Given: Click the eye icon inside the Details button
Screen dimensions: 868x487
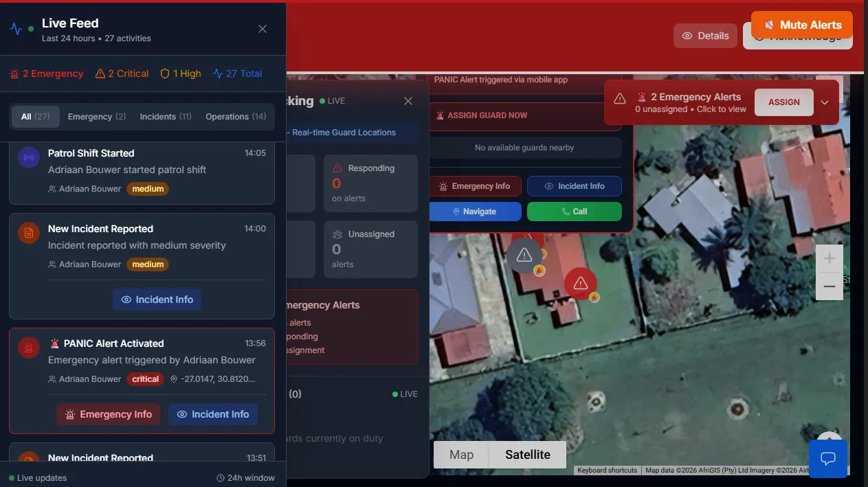Looking at the screenshot, I should point(686,36).
